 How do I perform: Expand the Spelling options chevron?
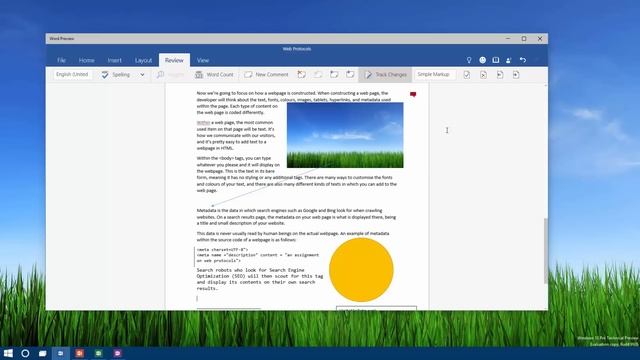coord(142,75)
